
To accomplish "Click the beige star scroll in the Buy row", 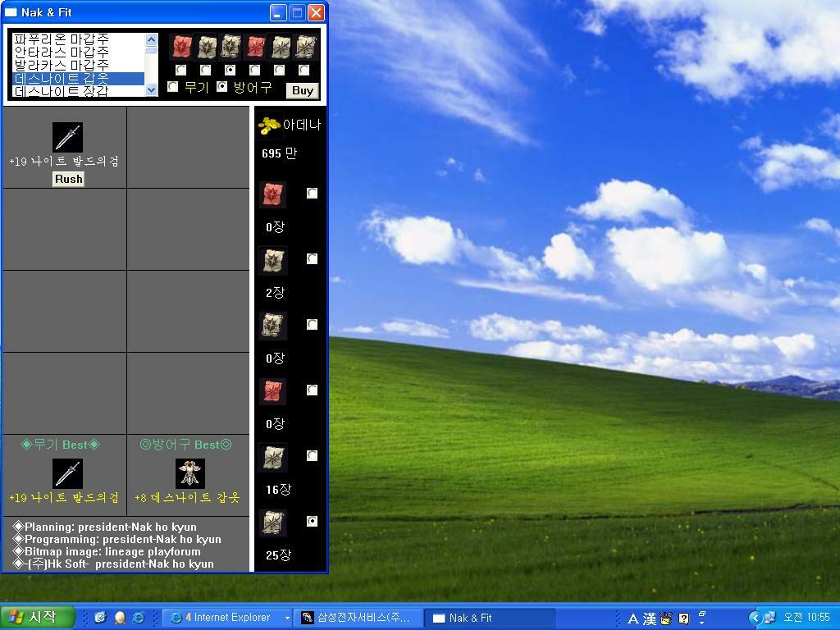I will (x=206, y=47).
